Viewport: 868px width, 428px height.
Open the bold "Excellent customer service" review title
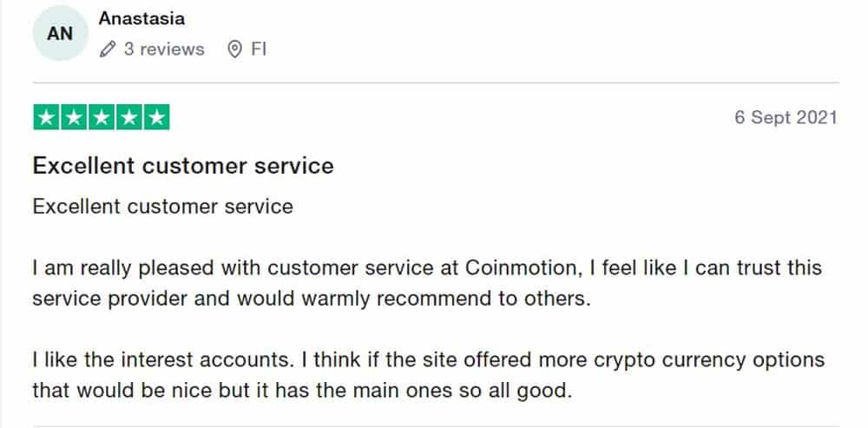(x=182, y=166)
